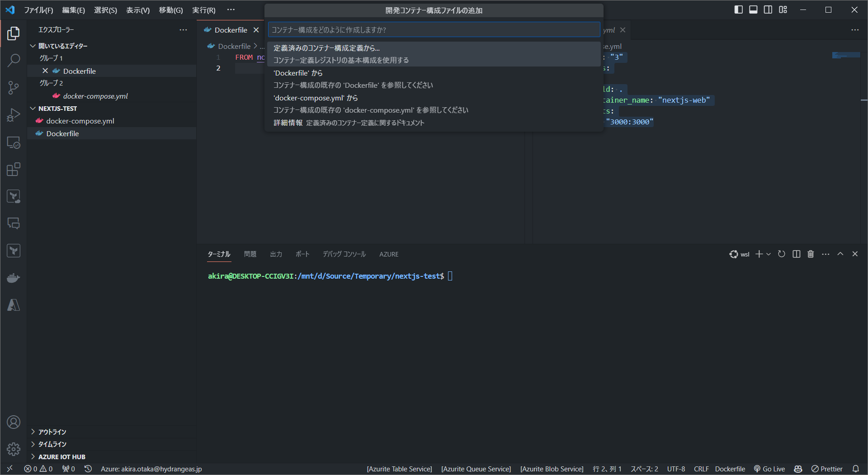Screen dimensions: 868x475
Task: Click the Prettier status bar item
Action: pos(827,469)
